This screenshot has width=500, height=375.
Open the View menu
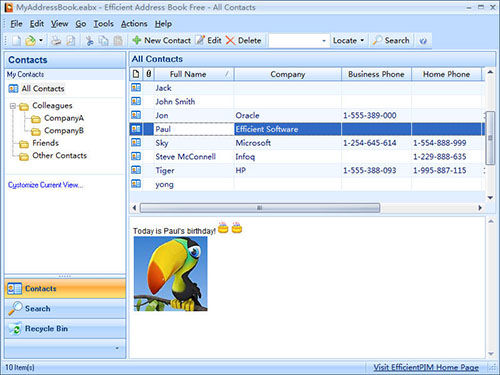click(59, 24)
